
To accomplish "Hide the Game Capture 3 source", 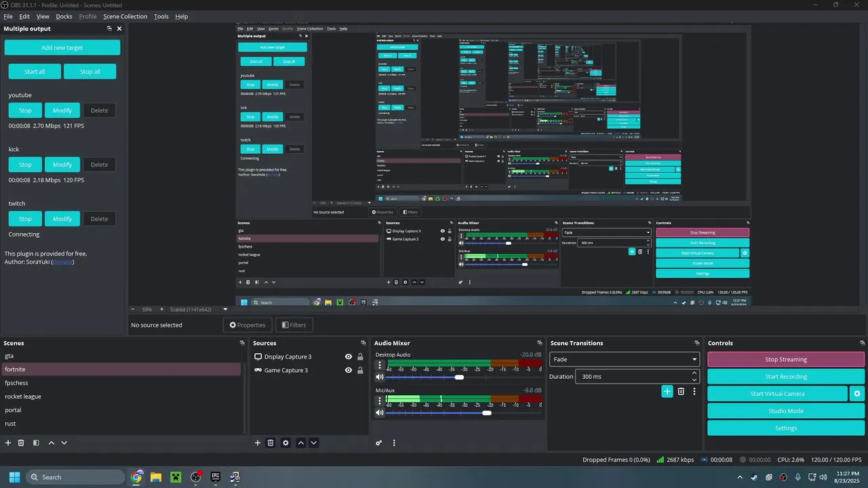I will pyautogui.click(x=349, y=370).
